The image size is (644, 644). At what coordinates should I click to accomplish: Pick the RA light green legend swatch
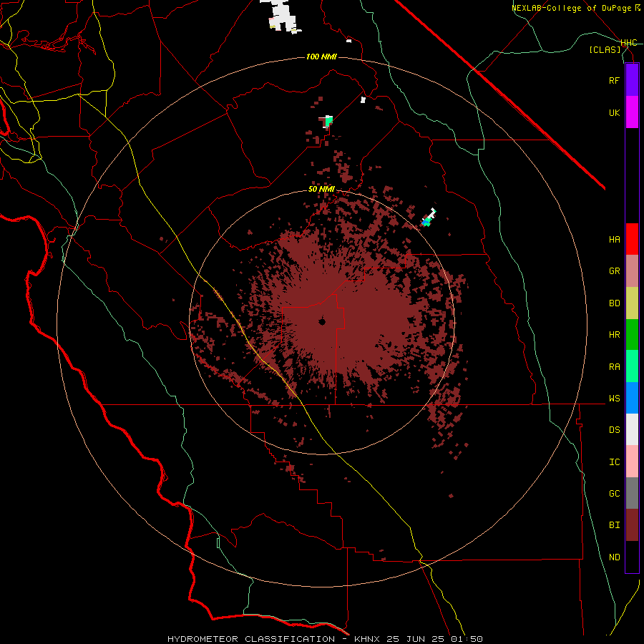(x=632, y=366)
